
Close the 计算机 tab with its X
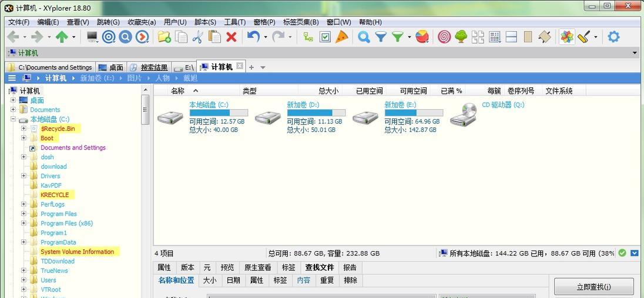pyautogui.click(x=240, y=66)
